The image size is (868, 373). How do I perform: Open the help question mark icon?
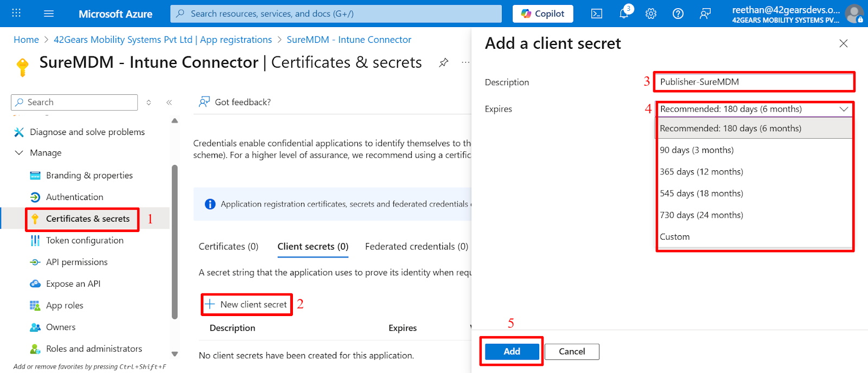point(678,14)
